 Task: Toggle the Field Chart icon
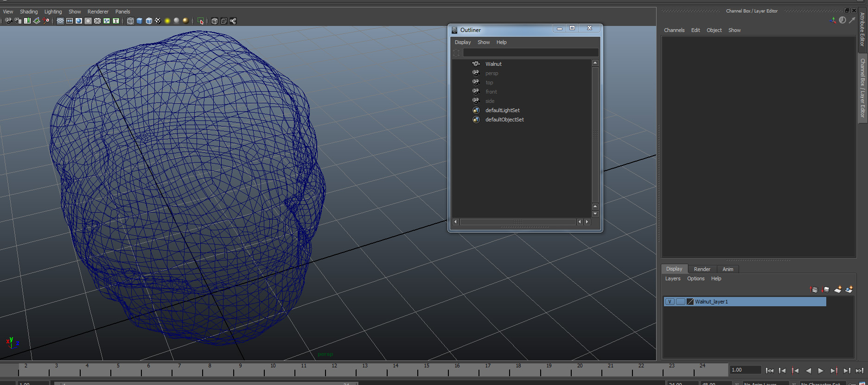(97, 21)
